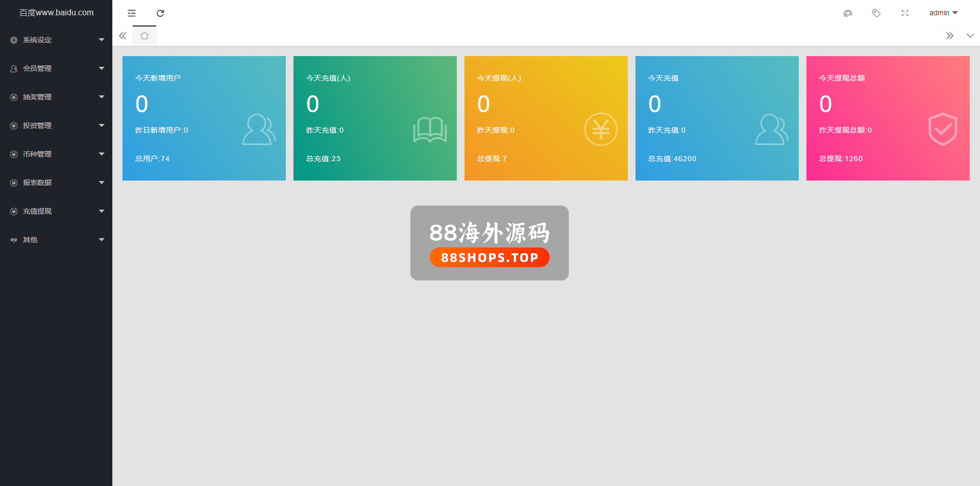The height and width of the screenshot is (486, 980).
Task: Expand 充值提现 using its arrow
Action: 102,211
